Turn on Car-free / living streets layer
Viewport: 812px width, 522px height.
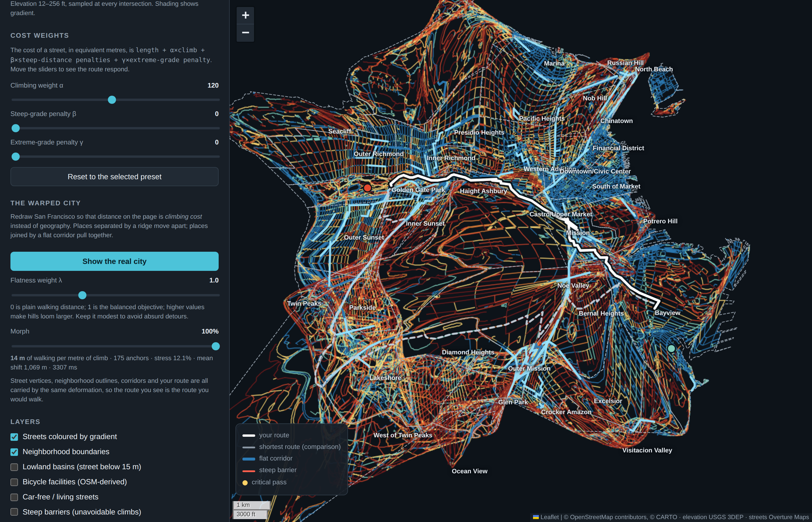pyautogui.click(x=14, y=497)
